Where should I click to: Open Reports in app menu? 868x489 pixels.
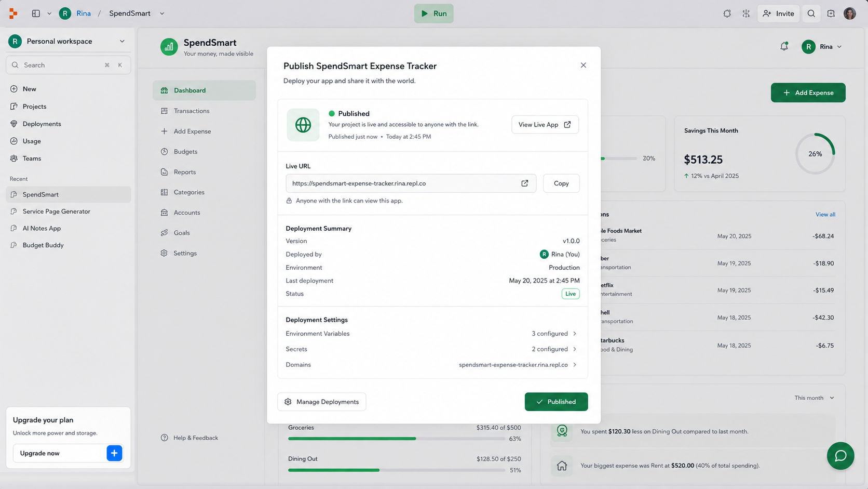(x=204, y=172)
